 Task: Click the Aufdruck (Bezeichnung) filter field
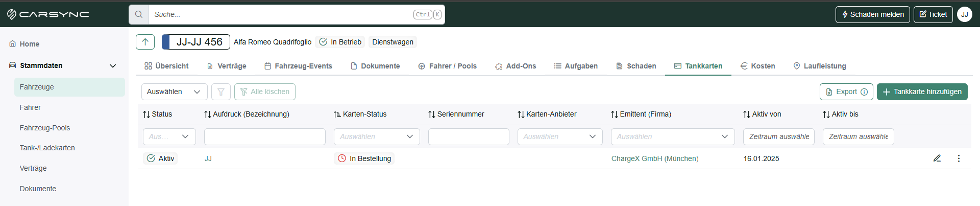point(265,136)
